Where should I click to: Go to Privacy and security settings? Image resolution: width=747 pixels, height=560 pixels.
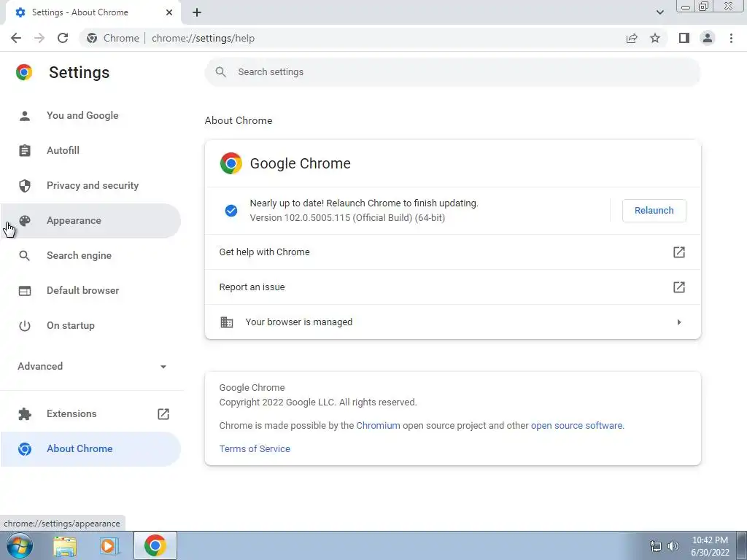tap(90, 185)
